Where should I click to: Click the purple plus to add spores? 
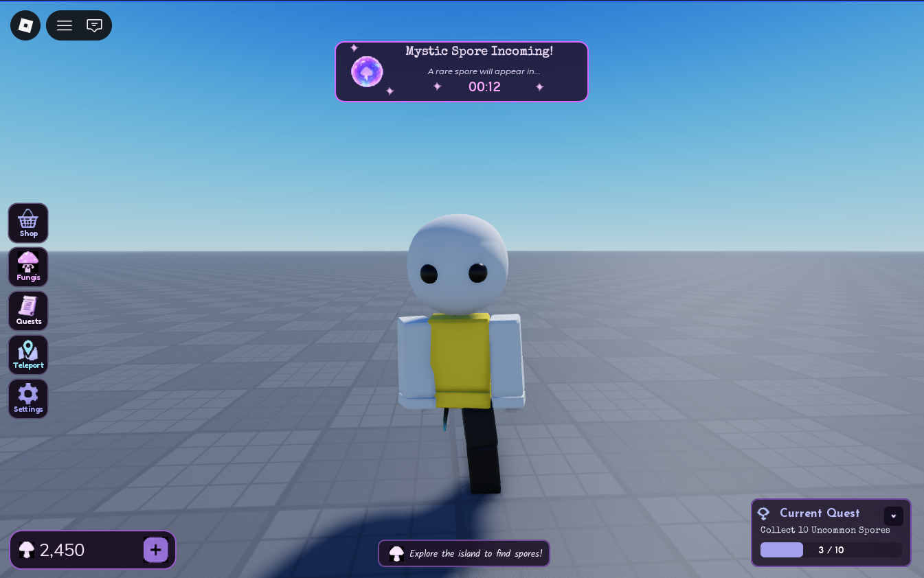(156, 550)
